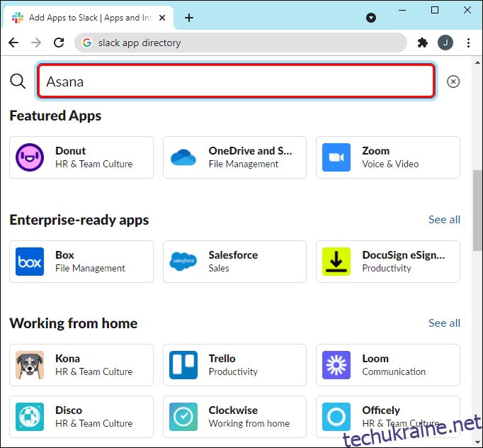Minimize the Chrome window
Screen dimensions: 483x448
[402, 10]
